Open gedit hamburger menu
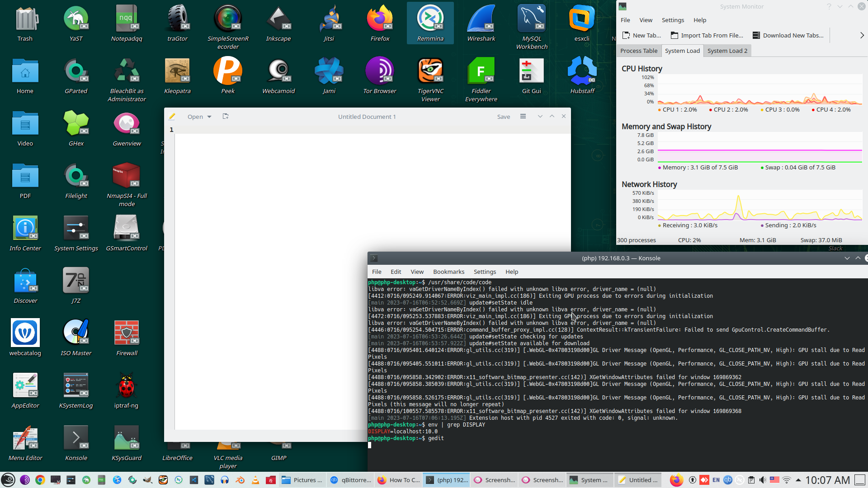 (x=523, y=117)
